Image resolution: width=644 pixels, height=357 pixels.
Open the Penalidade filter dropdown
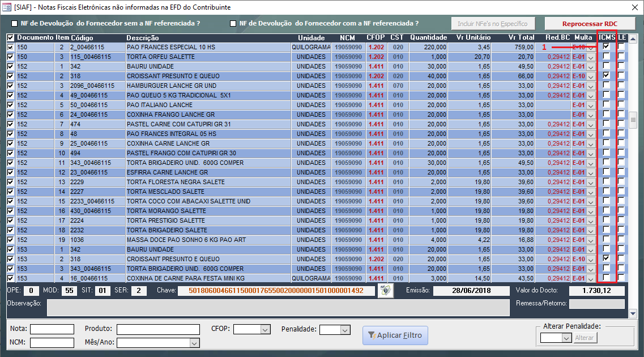click(x=345, y=330)
